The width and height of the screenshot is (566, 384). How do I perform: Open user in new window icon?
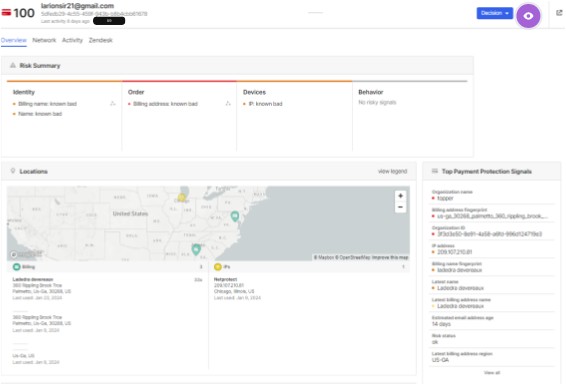tap(559, 13)
